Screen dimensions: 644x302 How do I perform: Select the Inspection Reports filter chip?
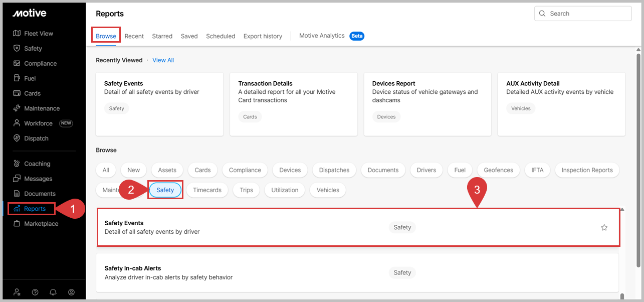[x=587, y=170]
